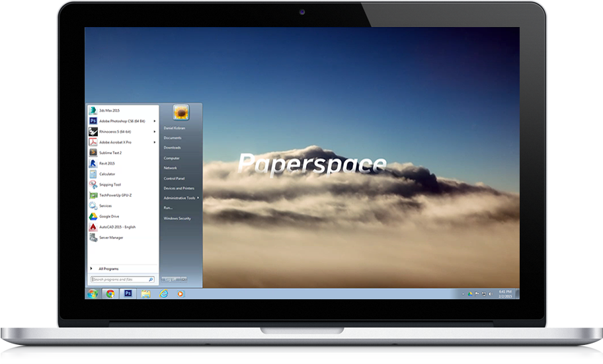Open Documents from the Start menu
This screenshot has height=364, width=603.
173,138
